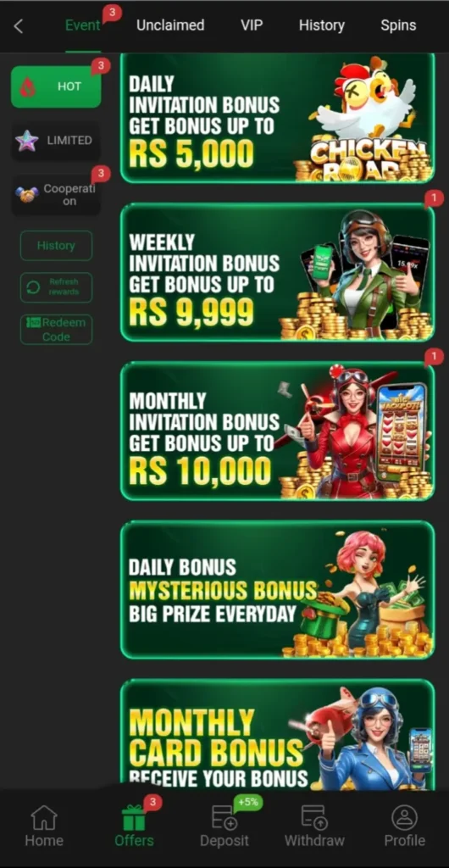The width and height of the screenshot is (449, 868).
Task: Open the Redeem Code button
Action: (x=57, y=330)
